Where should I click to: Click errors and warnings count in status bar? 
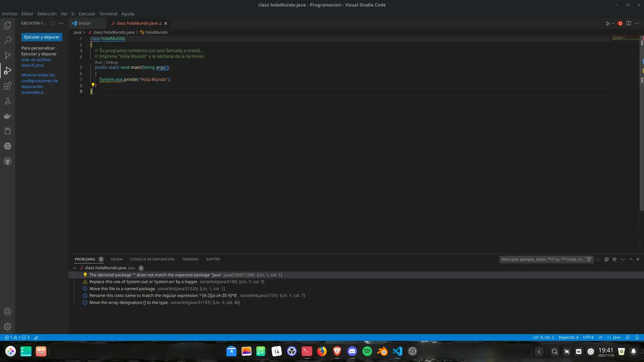17,338
